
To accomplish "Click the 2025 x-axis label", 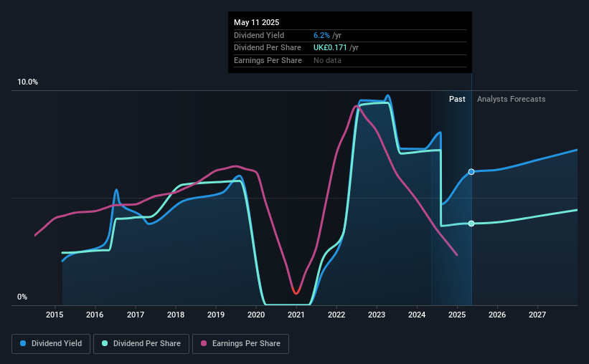I will (x=457, y=315).
